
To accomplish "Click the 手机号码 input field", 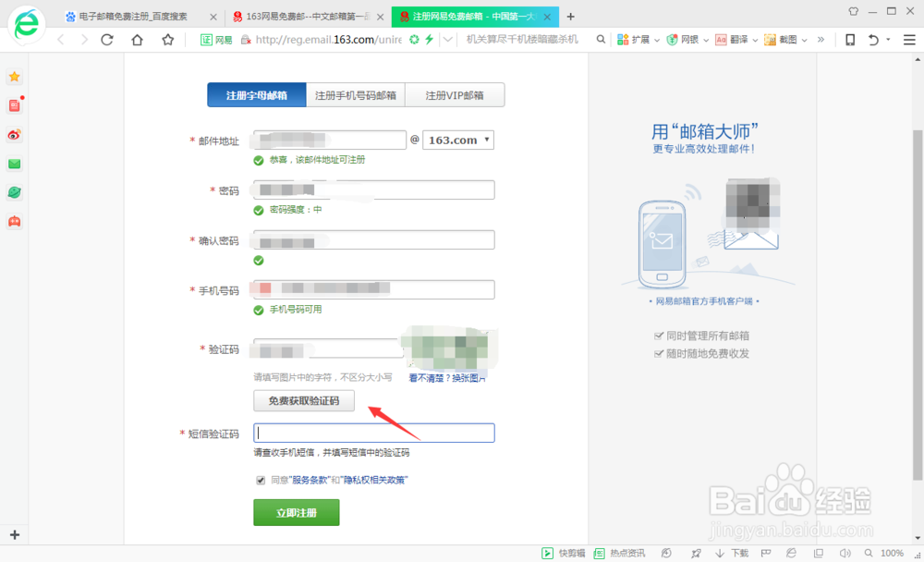I will point(373,289).
